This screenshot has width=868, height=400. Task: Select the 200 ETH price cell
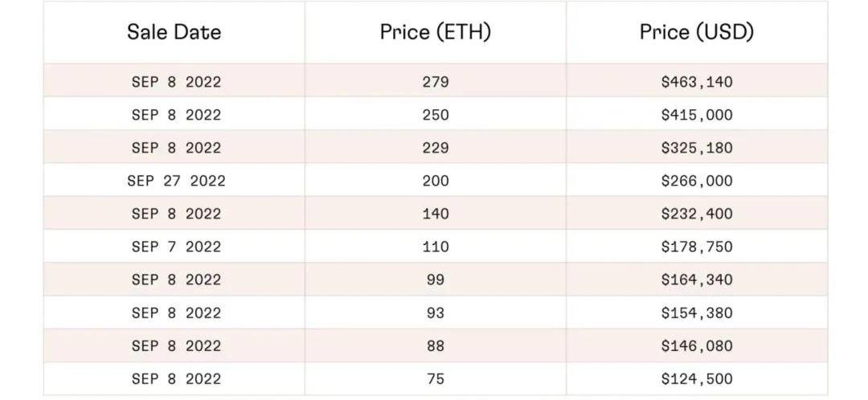pyautogui.click(x=435, y=181)
